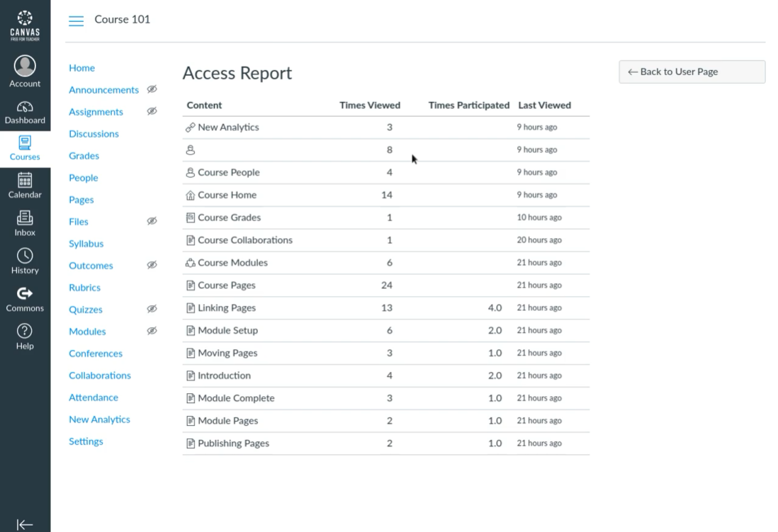
Task: Open the Inbox icon
Action: [x=25, y=223]
